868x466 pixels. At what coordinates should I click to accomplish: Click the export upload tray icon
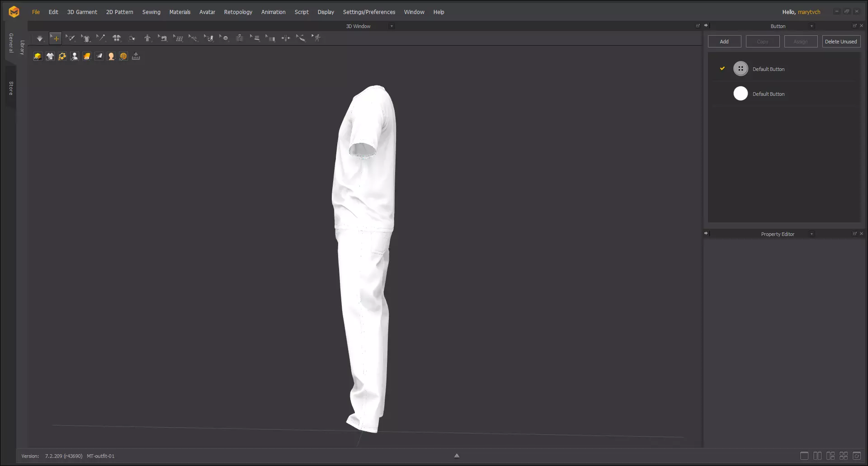136,56
